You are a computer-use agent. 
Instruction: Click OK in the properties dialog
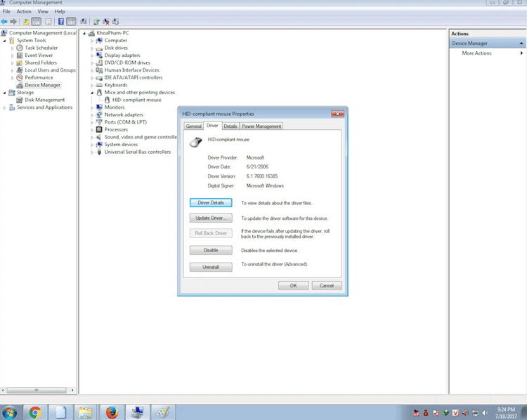[294, 286]
